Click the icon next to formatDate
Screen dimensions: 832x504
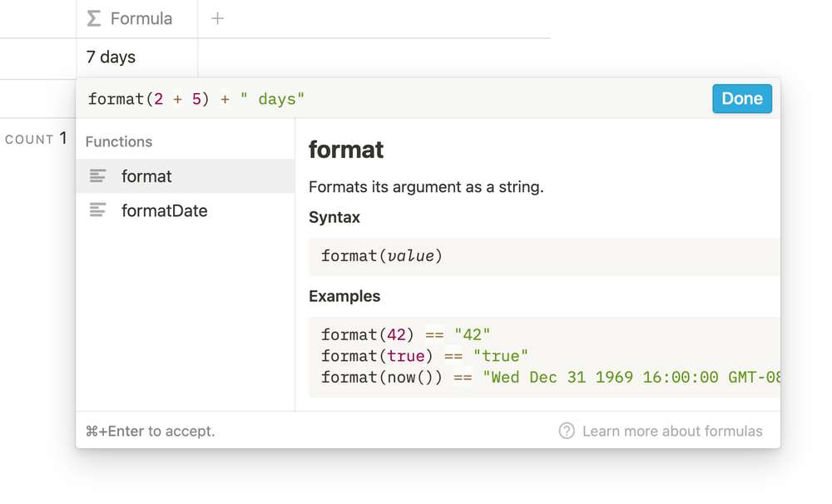98,210
